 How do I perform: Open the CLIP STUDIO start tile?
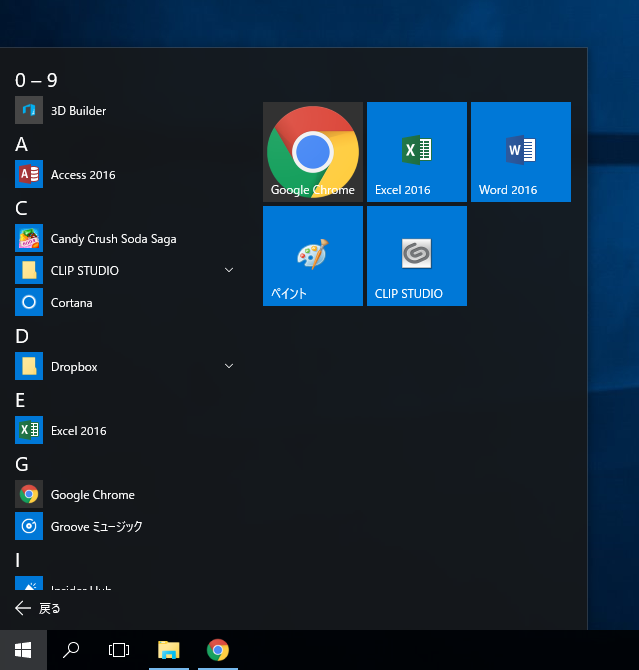417,256
